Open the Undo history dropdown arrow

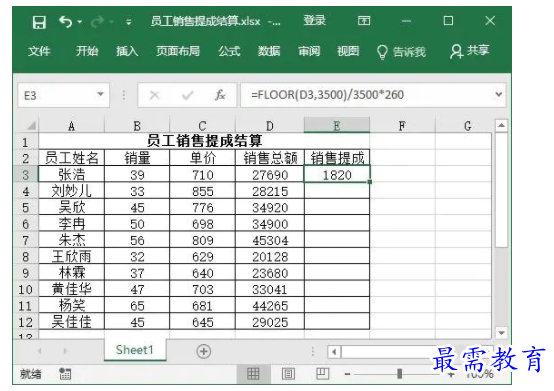(80, 22)
